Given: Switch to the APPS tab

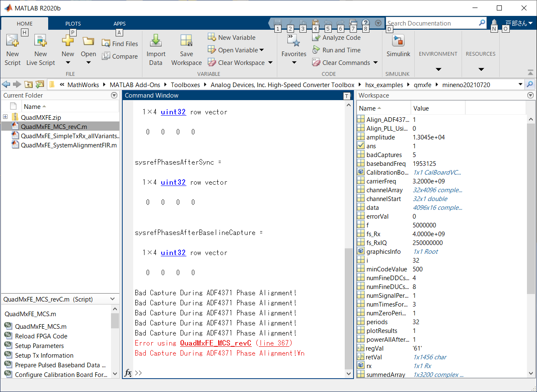Looking at the screenshot, I should [119, 23].
